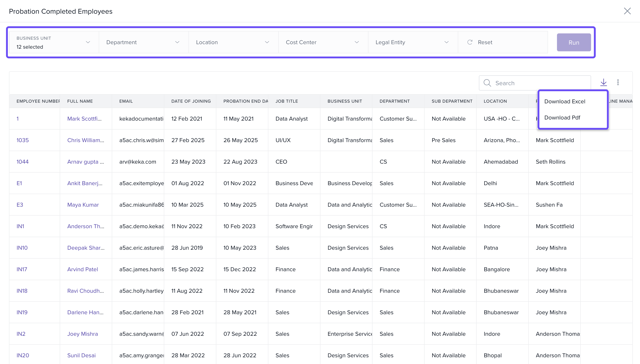Open Maya Kumar's profile link

(x=83, y=205)
